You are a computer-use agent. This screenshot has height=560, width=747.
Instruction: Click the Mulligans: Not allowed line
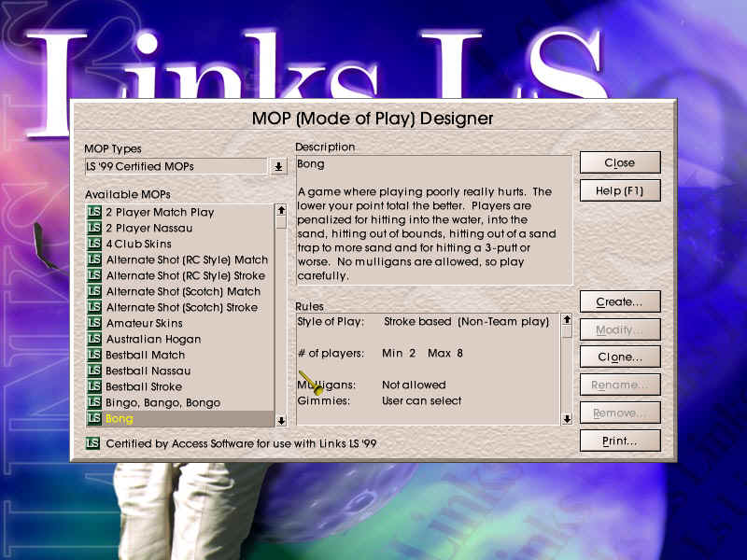click(x=372, y=385)
